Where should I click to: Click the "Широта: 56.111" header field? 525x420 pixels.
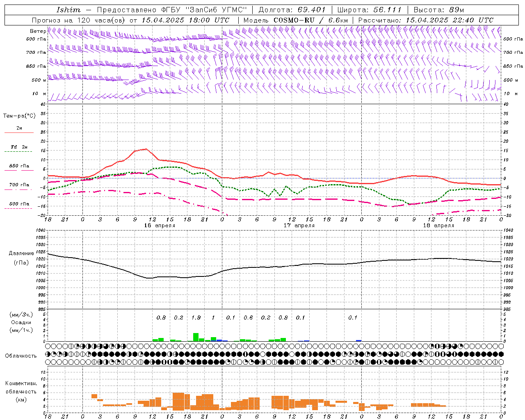click(x=369, y=10)
